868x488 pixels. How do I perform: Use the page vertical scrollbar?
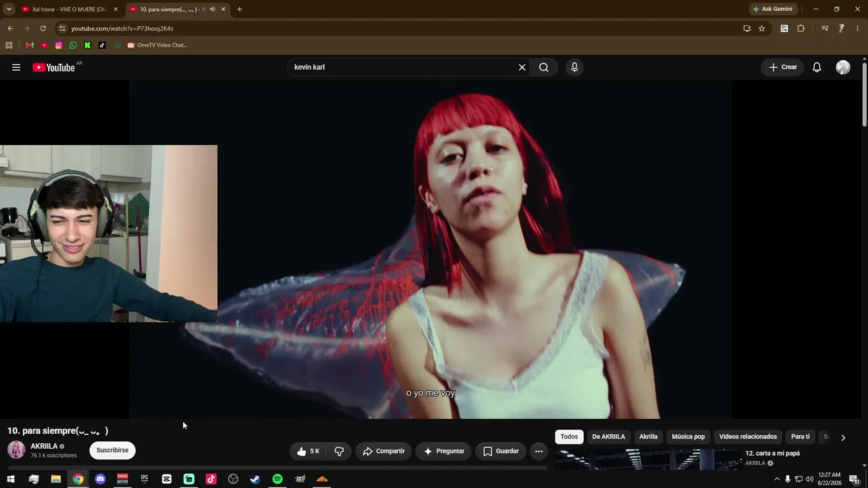[x=865, y=95]
